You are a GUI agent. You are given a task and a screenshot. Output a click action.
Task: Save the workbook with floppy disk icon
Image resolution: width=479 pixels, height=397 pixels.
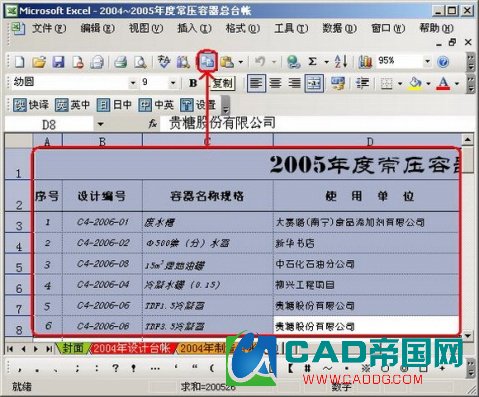(x=58, y=62)
